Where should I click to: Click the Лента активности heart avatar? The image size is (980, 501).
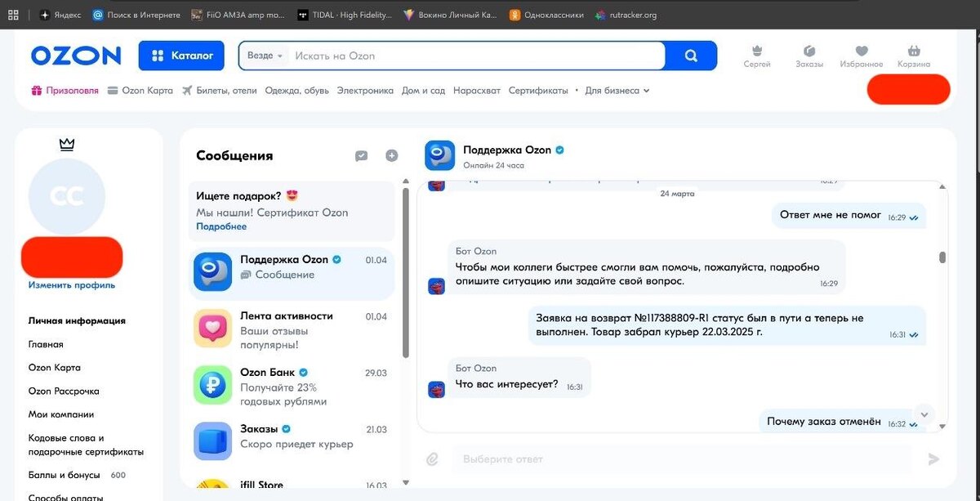point(212,328)
